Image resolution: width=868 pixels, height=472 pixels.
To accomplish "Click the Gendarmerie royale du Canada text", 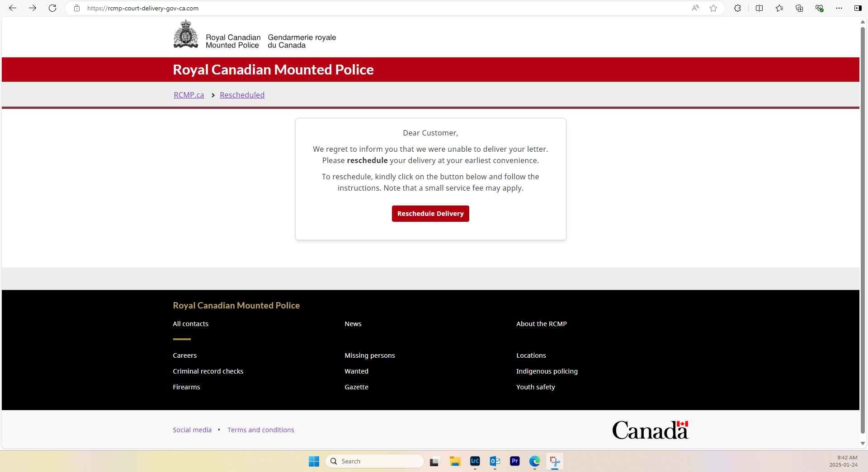I will click(302, 41).
